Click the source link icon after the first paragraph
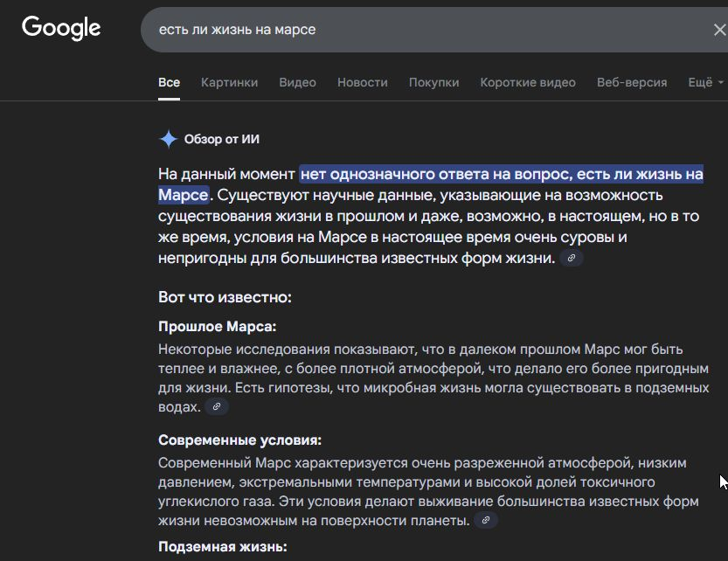Viewport: 728px width, 561px height. coord(572,258)
